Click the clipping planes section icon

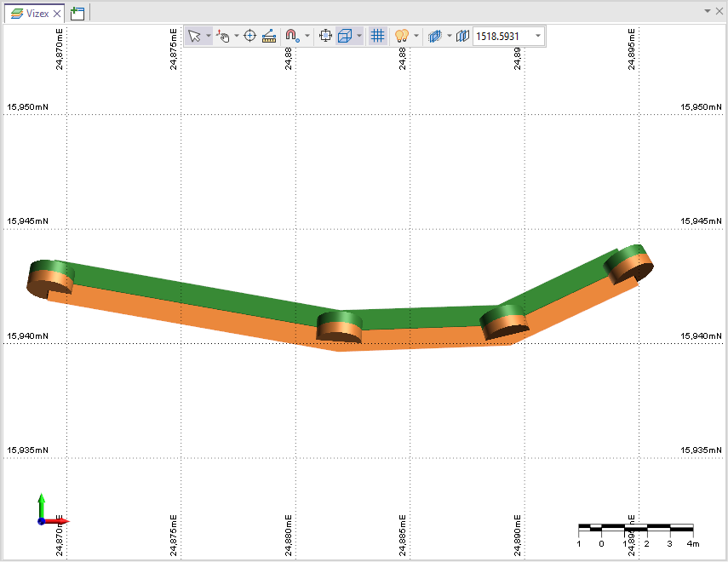click(434, 36)
